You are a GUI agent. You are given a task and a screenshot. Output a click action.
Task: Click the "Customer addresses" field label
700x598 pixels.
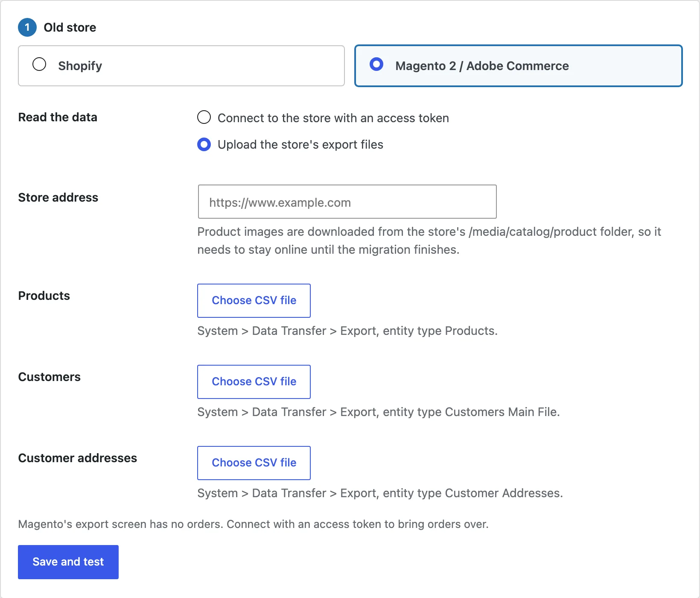(77, 458)
